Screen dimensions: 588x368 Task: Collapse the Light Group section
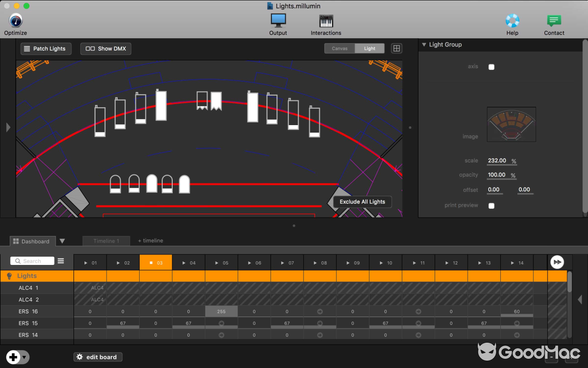pyautogui.click(x=424, y=45)
